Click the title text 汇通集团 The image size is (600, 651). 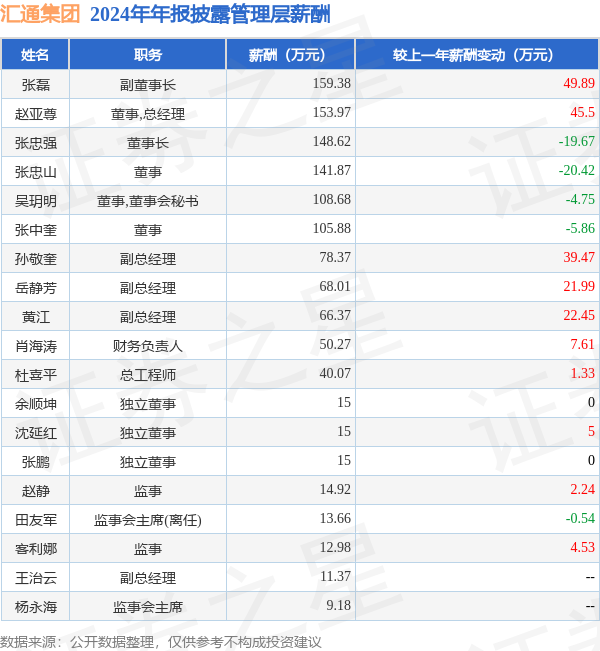coord(40,14)
